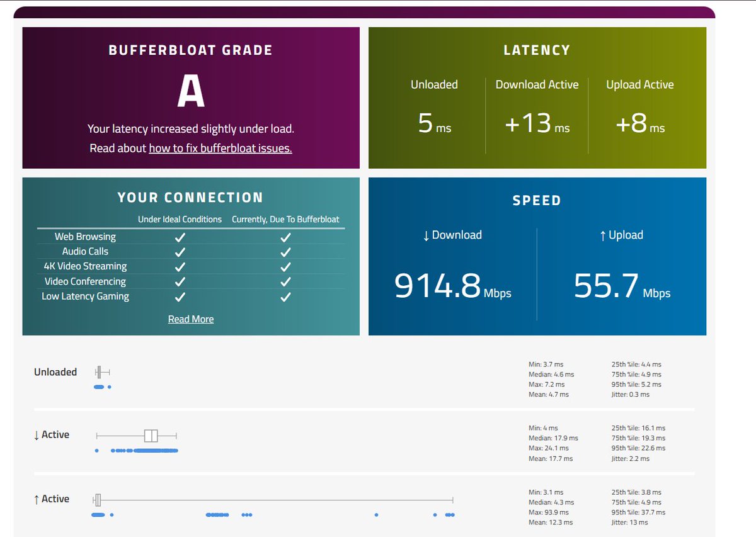
Task: Click the Upload Active +8 ms value
Action: [640, 123]
